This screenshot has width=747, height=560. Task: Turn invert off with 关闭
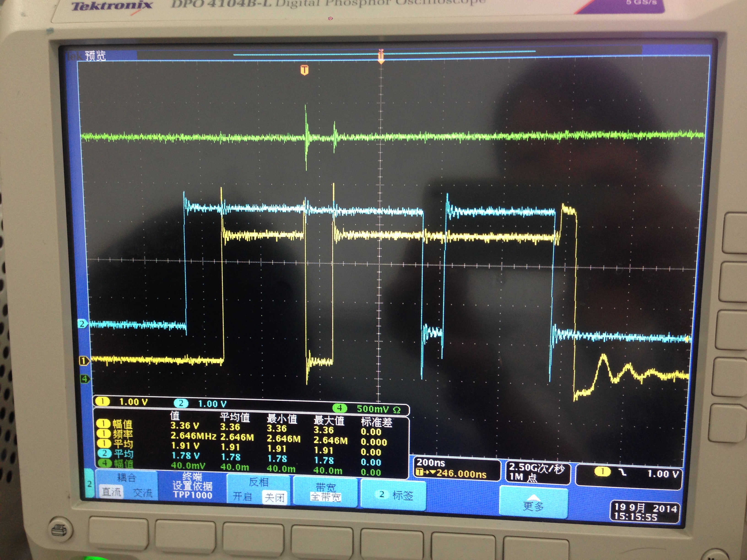coord(274,497)
